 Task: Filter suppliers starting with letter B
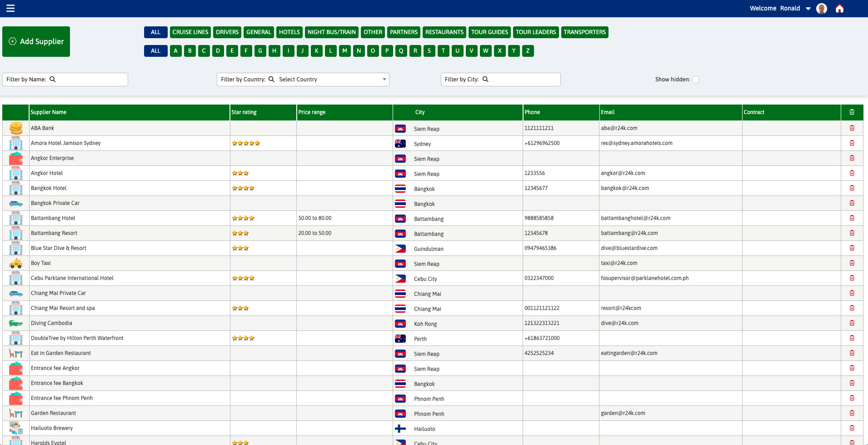coord(190,51)
